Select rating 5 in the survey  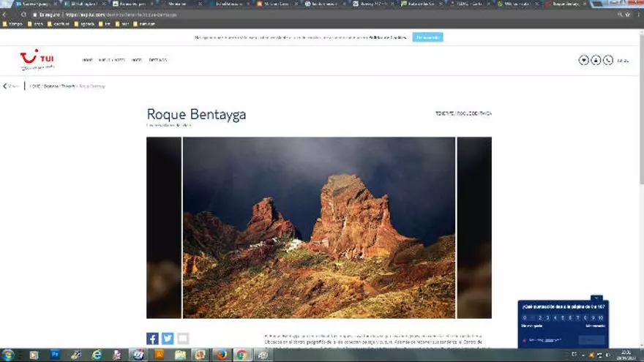click(562, 317)
